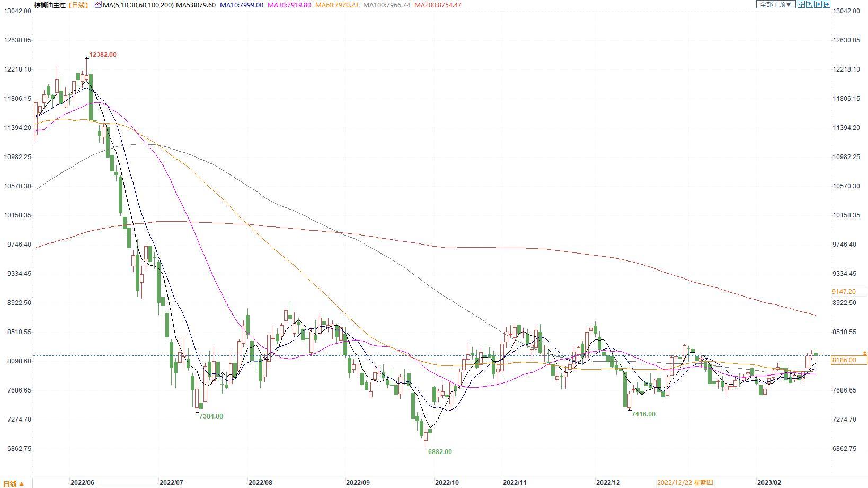Toggle the MA30:7919.80 magenta line label
Viewport: 868px width, 488px height.
289,5
